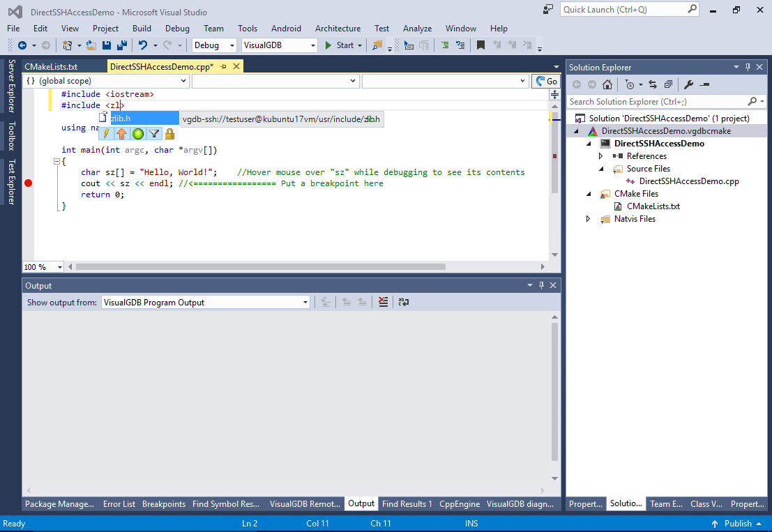
Task: Click the bookmark icon in the toolbar
Action: click(x=480, y=45)
